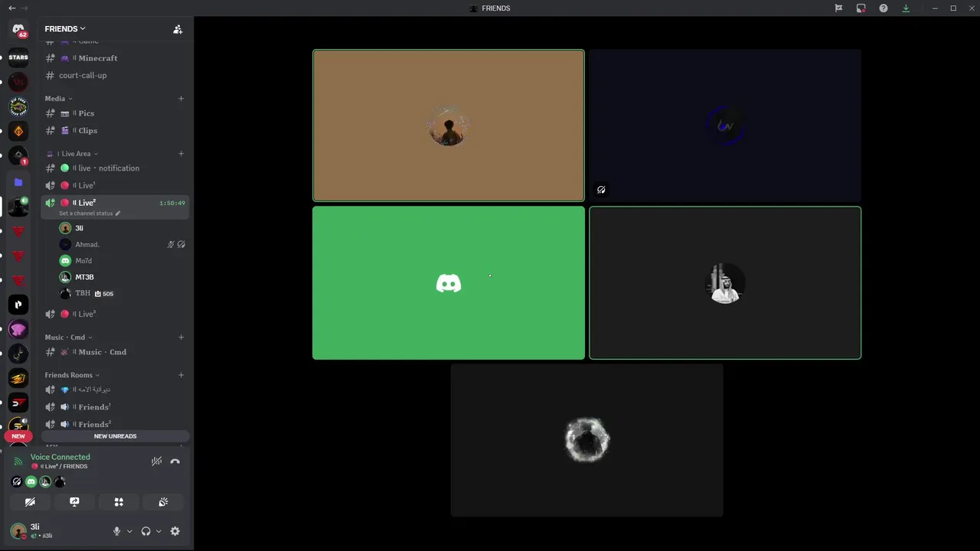Open Help question-mark icon
Screen dimensions: 980x551
tap(884, 8)
